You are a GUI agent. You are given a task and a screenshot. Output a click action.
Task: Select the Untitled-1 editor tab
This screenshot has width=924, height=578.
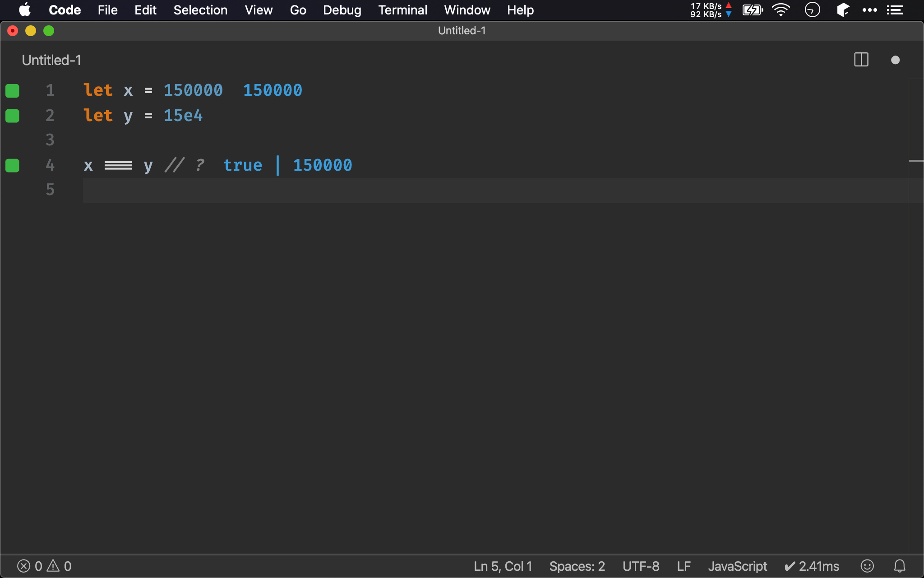[51, 60]
